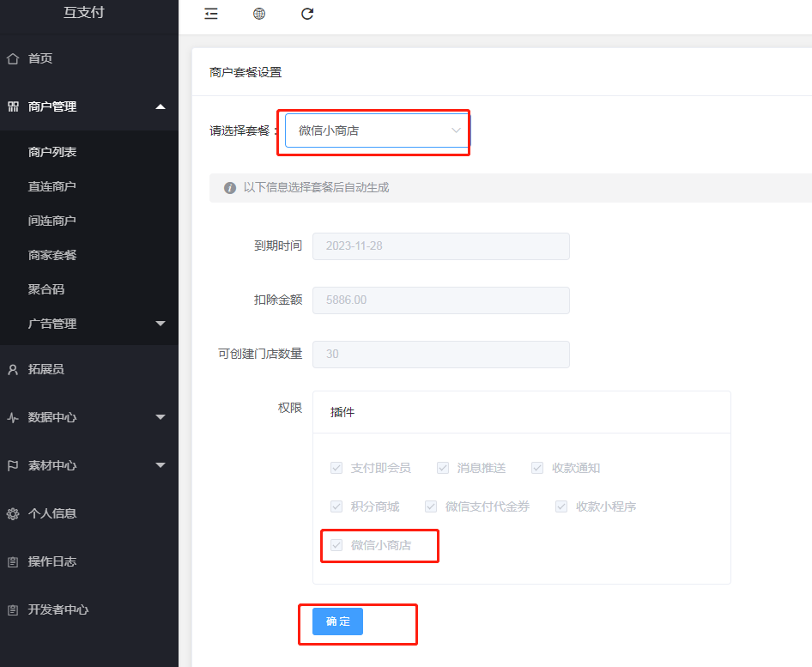The width and height of the screenshot is (812, 667).
Task: Click the flag icon beside 素材中心
Action: coord(13,465)
